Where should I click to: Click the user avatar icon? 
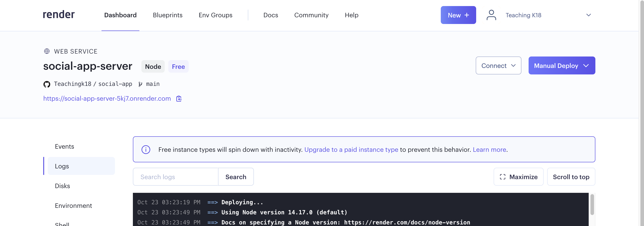(491, 15)
